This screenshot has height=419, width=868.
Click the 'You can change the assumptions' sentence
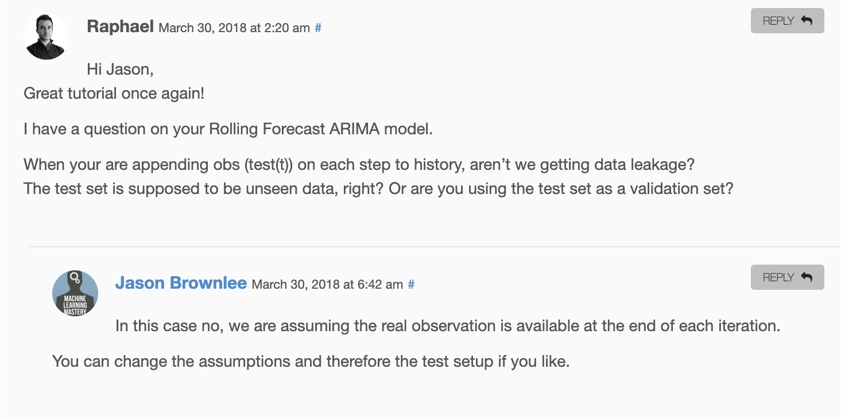(311, 362)
